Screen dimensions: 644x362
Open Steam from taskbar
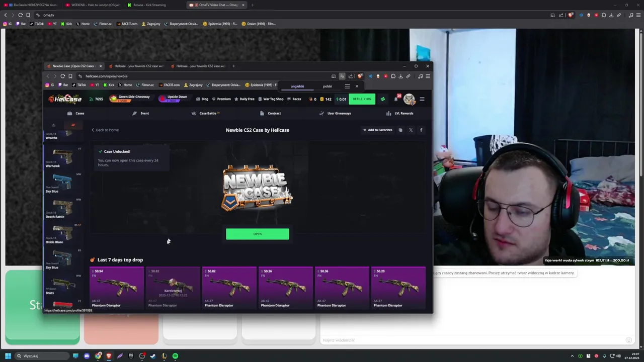click(x=153, y=356)
